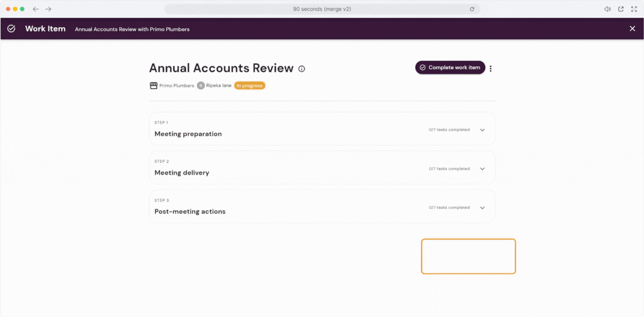
Task: Click the assignee name Ripeka Iane
Action: pyautogui.click(x=219, y=85)
